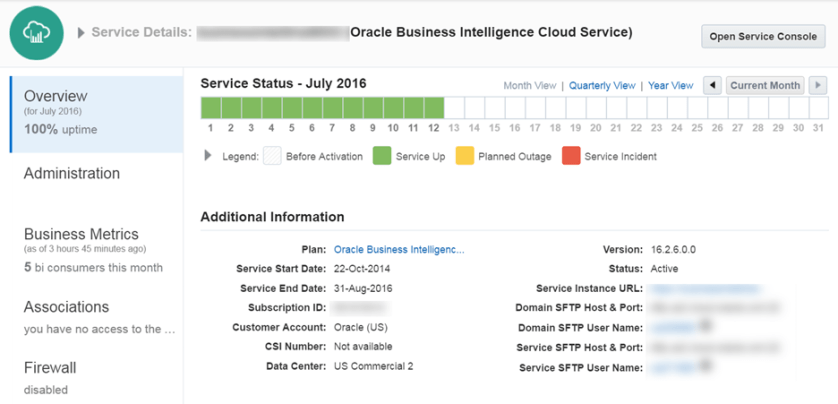Switch to the Administration tab

tap(72, 173)
